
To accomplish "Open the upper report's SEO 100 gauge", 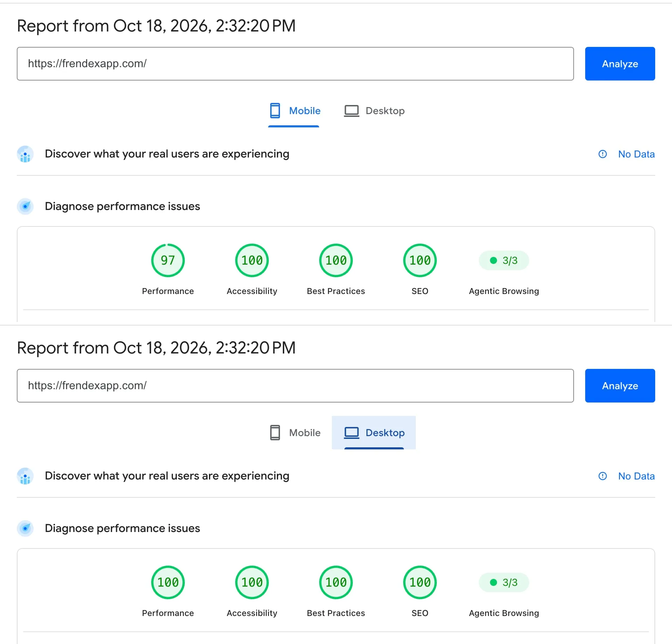I will [420, 260].
